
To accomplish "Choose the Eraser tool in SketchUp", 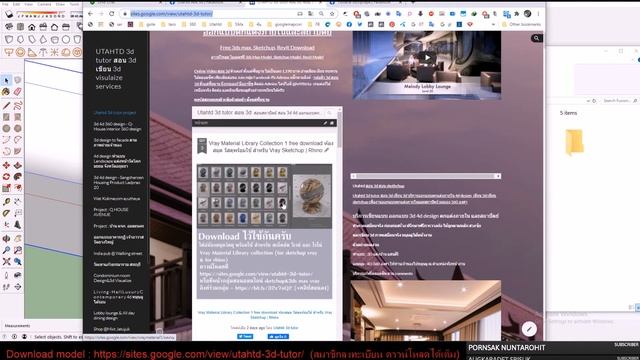I will pos(18,92).
